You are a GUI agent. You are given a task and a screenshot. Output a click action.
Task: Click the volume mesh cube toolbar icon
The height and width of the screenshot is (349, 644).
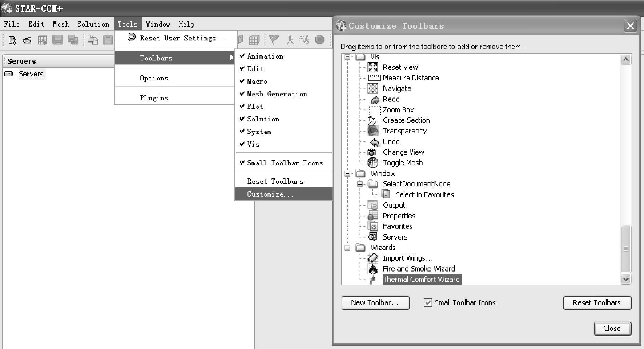click(254, 40)
